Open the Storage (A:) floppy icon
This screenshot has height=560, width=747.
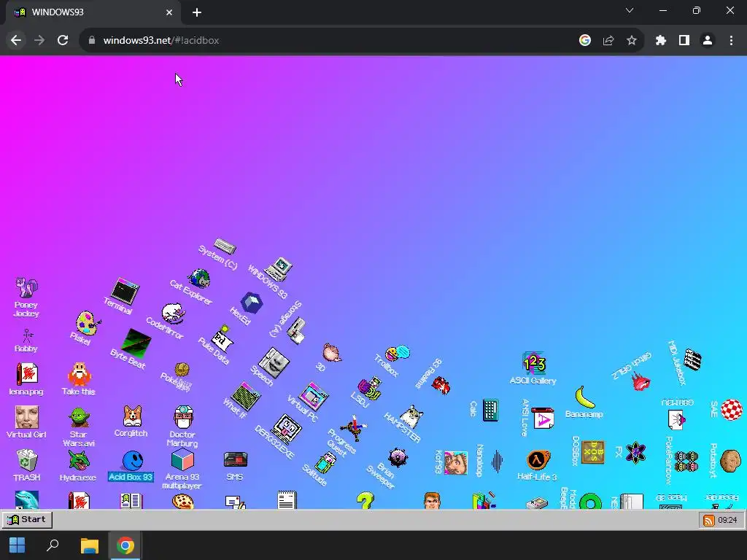(296, 331)
